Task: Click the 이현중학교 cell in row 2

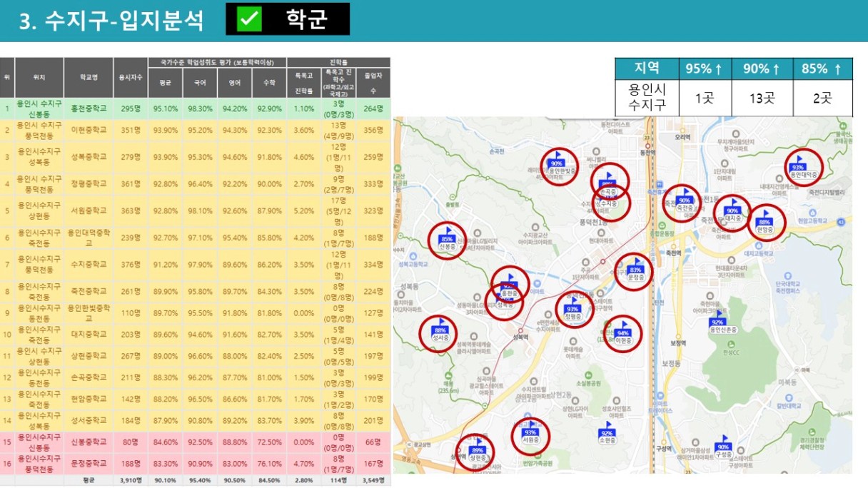Action: pos(89,130)
